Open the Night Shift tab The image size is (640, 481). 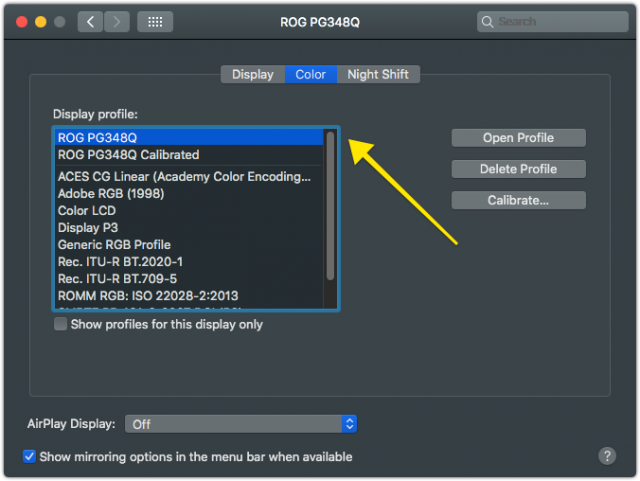[378, 74]
